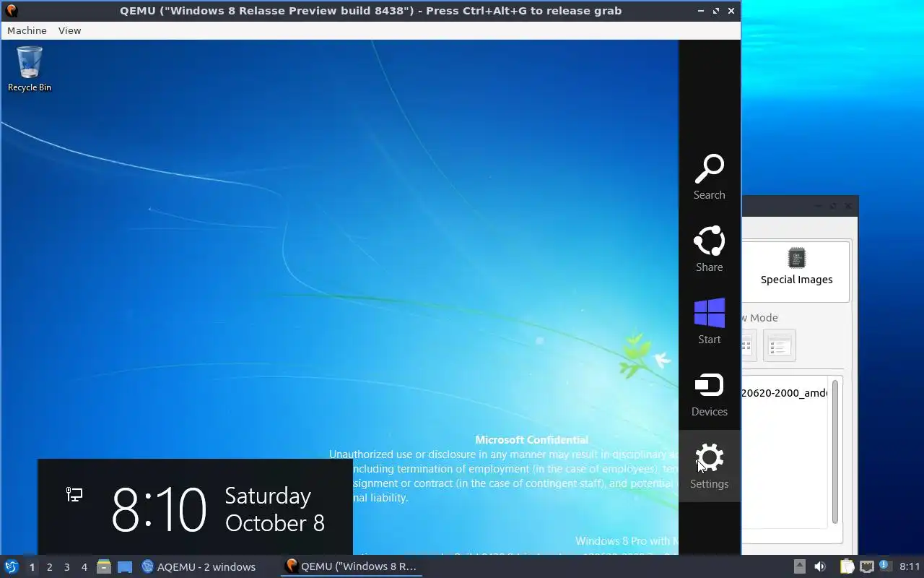Open file manager from taskbar quicklaunch
Screen dimensions: 924x578
(x=104, y=567)
